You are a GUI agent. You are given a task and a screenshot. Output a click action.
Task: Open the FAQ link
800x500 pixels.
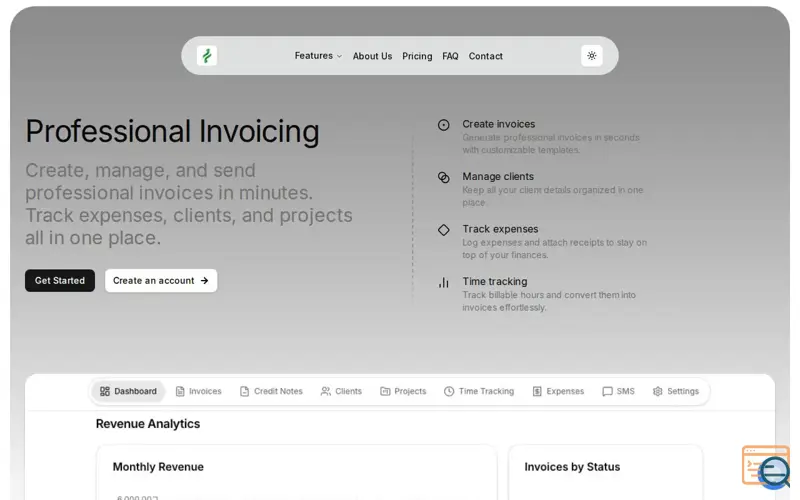450,56
